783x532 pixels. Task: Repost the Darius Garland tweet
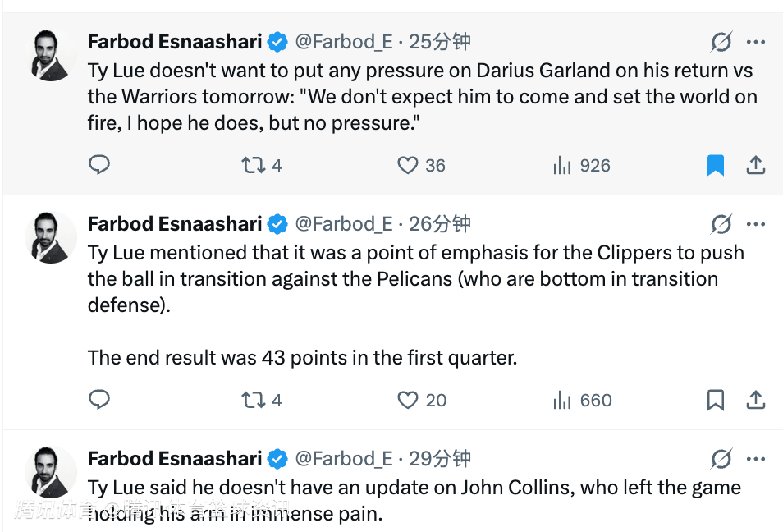coord(254,165)
